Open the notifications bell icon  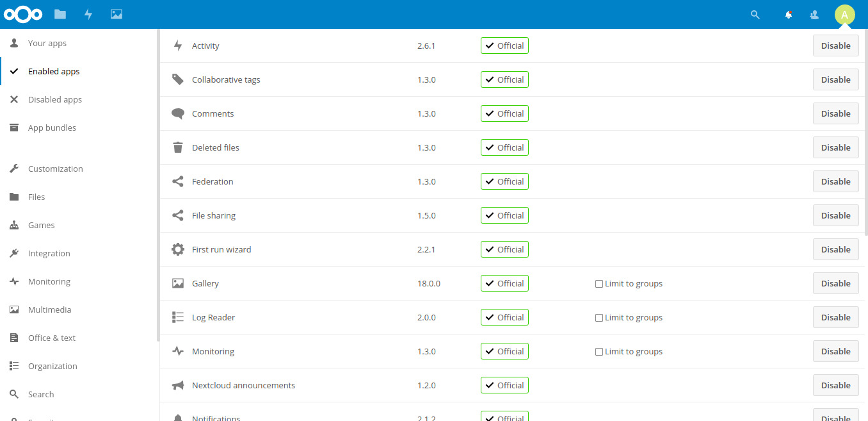coord(789,15)
